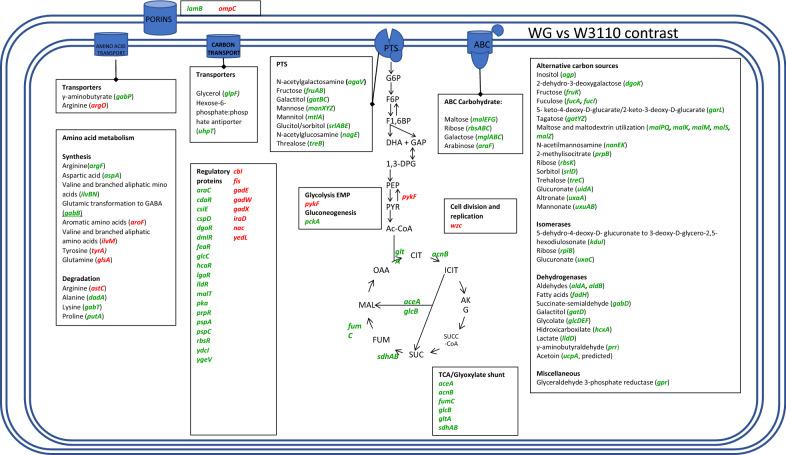Click red astC in Arginine degradation row

97,288
